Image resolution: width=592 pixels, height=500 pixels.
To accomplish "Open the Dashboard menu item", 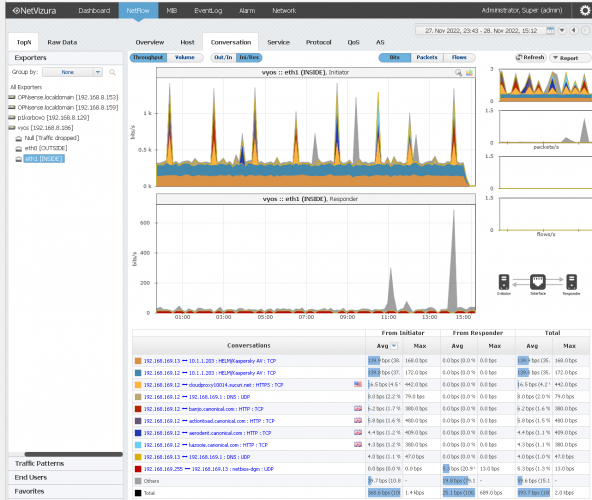I will tap(94, 11).
